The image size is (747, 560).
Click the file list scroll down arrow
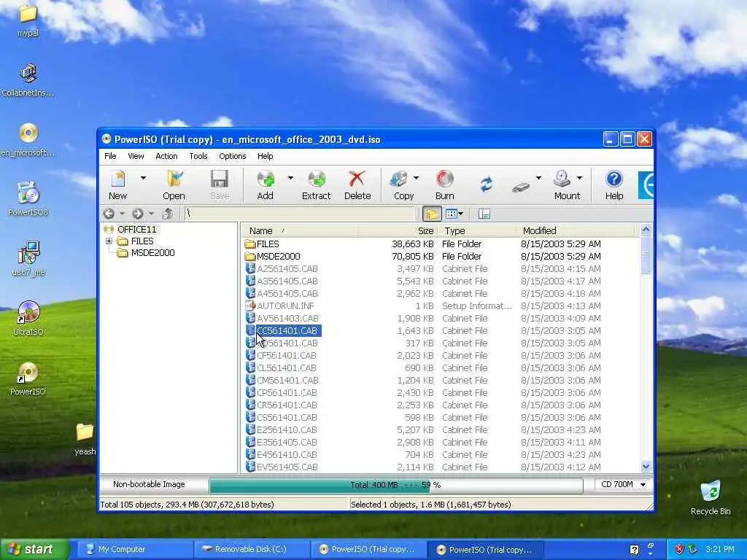pyautogui.click(x=646, y=467)
